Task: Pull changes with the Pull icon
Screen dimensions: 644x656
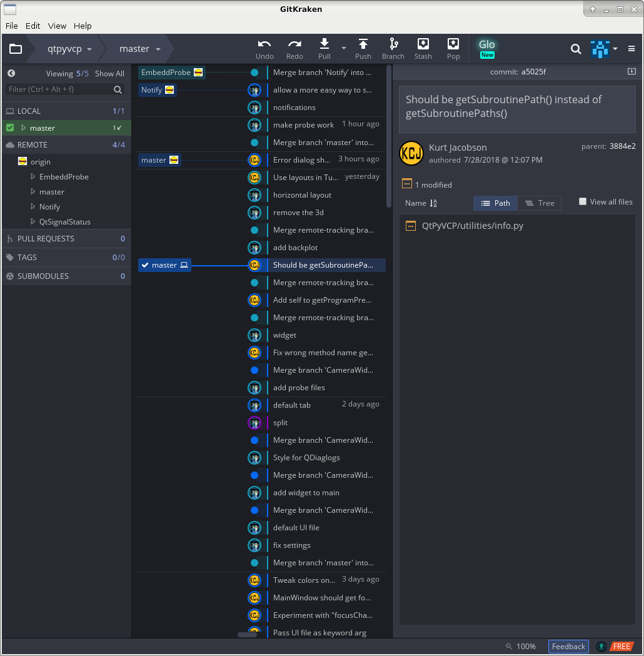Action: [324, 44]
